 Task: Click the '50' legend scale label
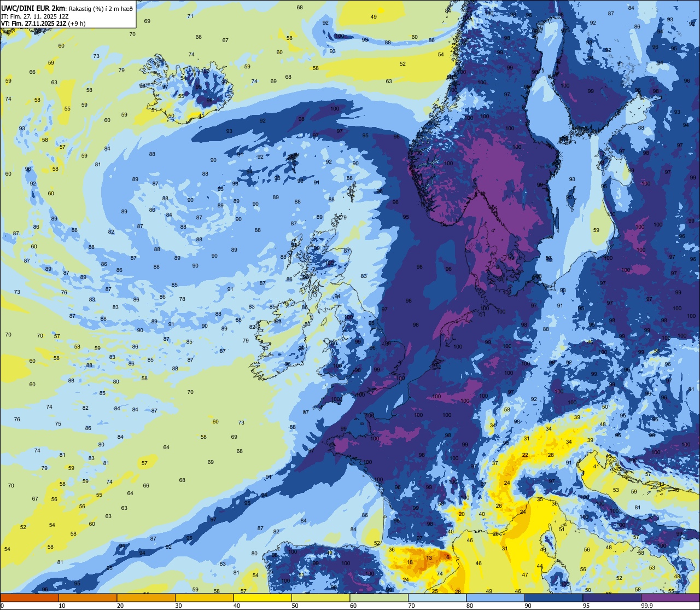(295, 606)
